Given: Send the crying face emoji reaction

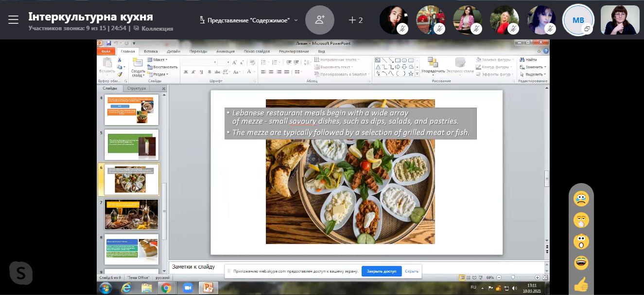Looking at the screenshot, I should pyautogui.click(x=581, y=199).
